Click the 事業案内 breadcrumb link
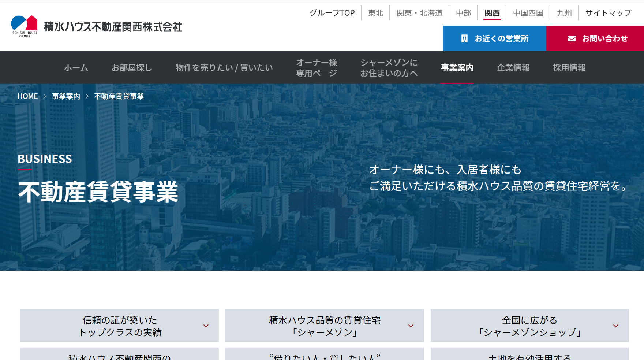644x360 pixels. click(x=66, y=96)
